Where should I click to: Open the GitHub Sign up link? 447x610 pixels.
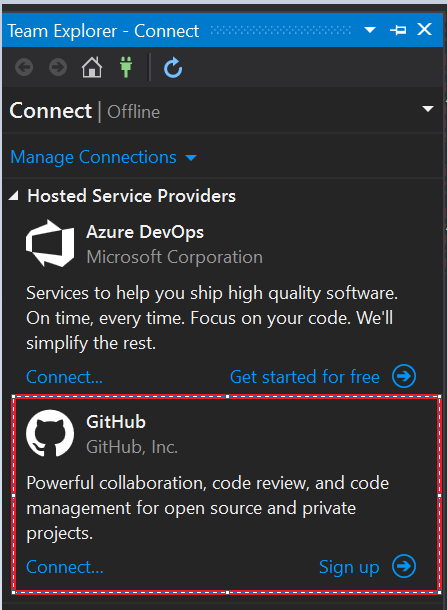click(349, 567)
